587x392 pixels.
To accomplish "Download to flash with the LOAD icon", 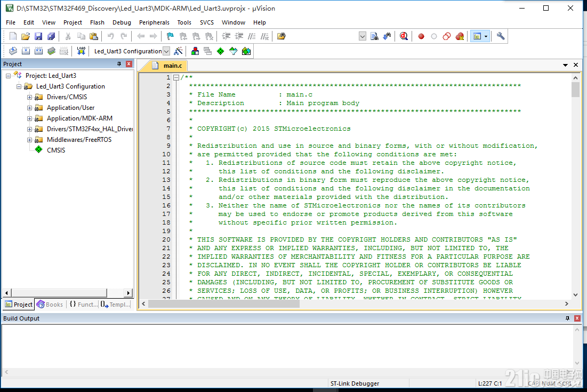I will (x=81, y=51).
